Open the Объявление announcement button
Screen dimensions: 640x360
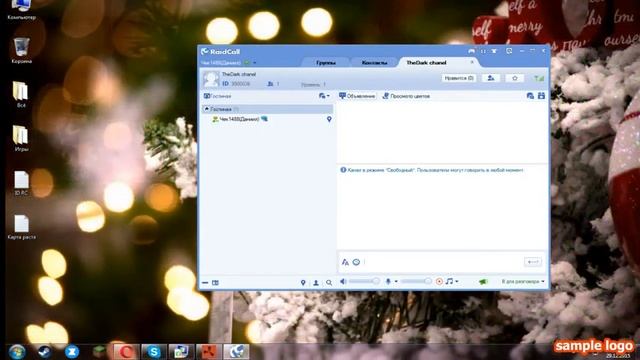tap(357, 96)
